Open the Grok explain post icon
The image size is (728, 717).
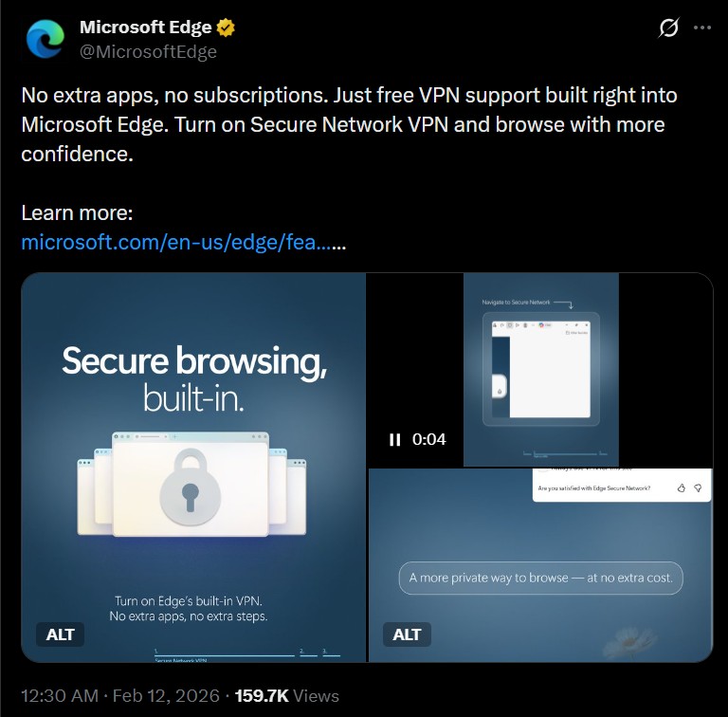(x=668, y=28)
